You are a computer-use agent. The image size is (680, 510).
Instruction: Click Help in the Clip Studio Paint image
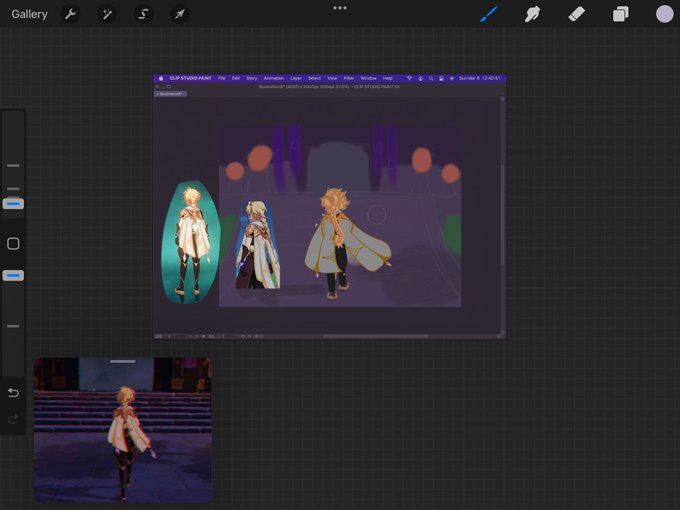coord(388,78)
